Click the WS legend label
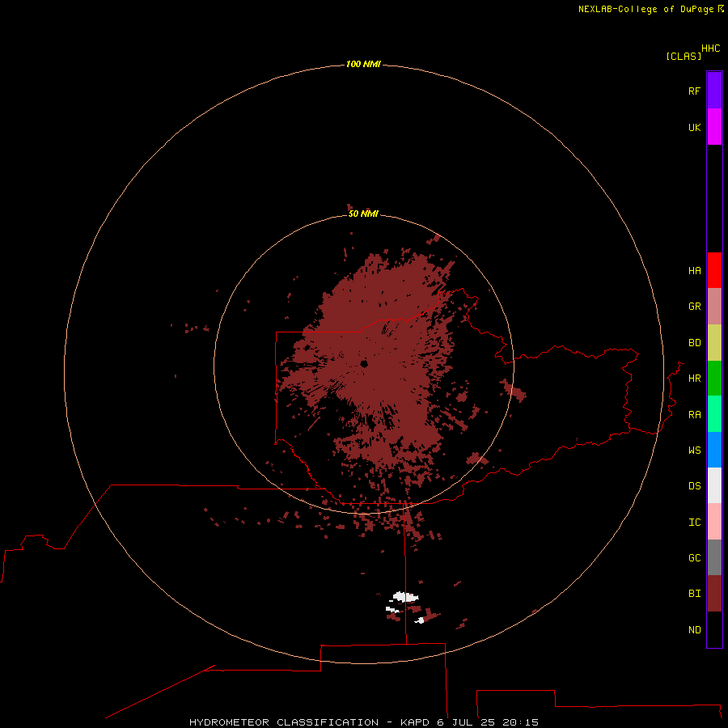728x728 pixels. [694, 451]
